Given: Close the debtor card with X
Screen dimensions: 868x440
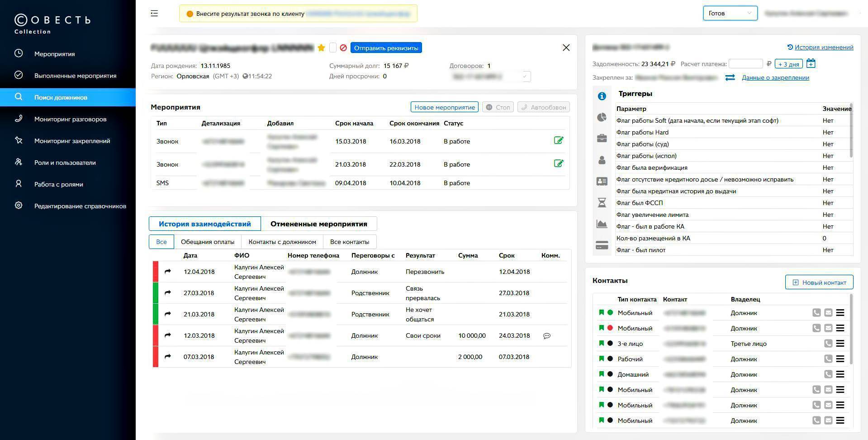Looking at the screenshot, I should (x=566, y=48).
